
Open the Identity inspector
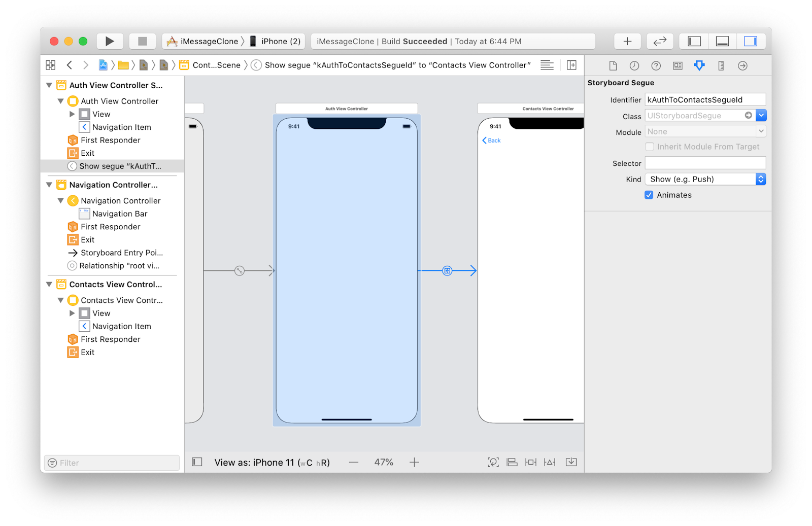(677, 65)
